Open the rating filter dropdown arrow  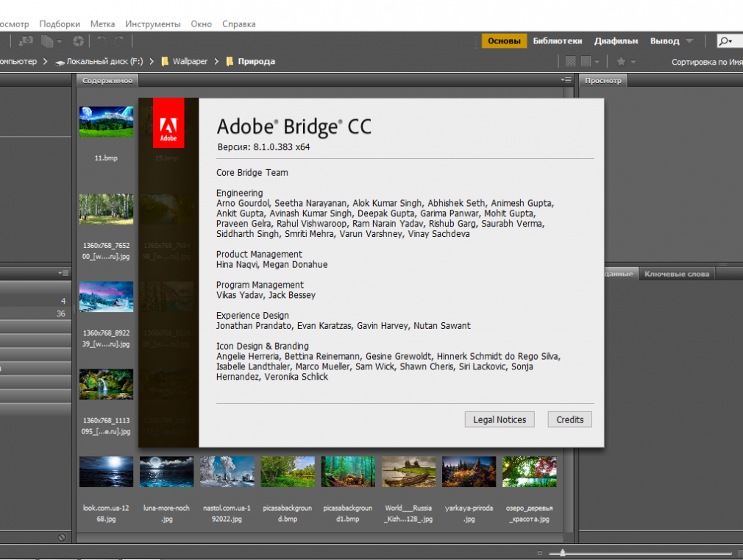pos(633,62)
